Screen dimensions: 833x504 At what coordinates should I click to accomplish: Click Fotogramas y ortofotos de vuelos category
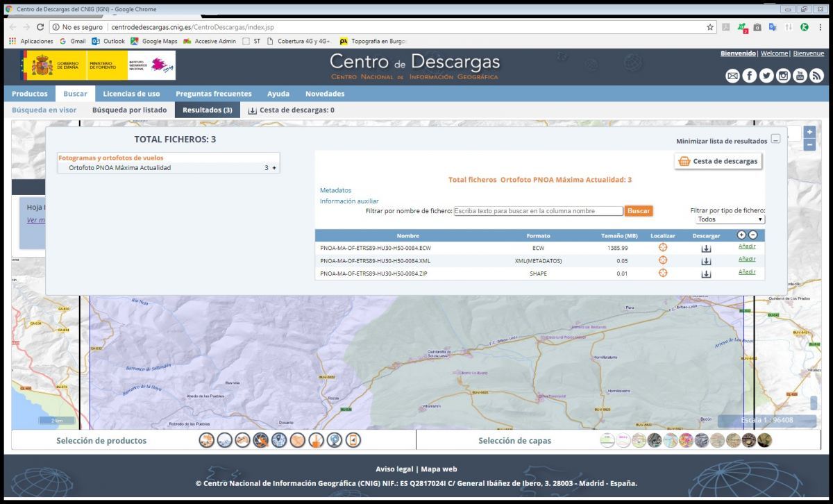[x=111, y=158]
